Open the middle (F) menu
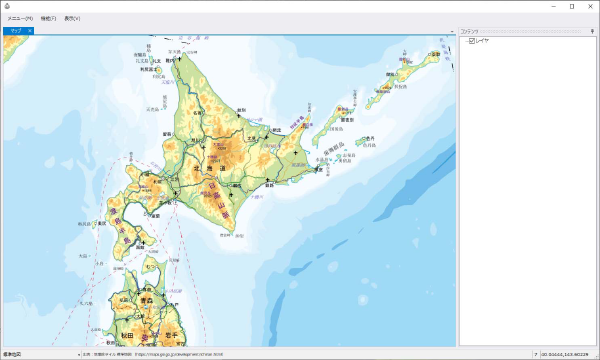 tap(49, 18)
